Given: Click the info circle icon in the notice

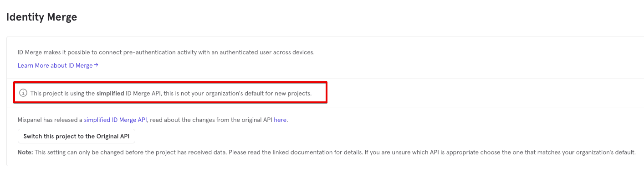Looking at the screenshot, I should (x=23, y=93).
